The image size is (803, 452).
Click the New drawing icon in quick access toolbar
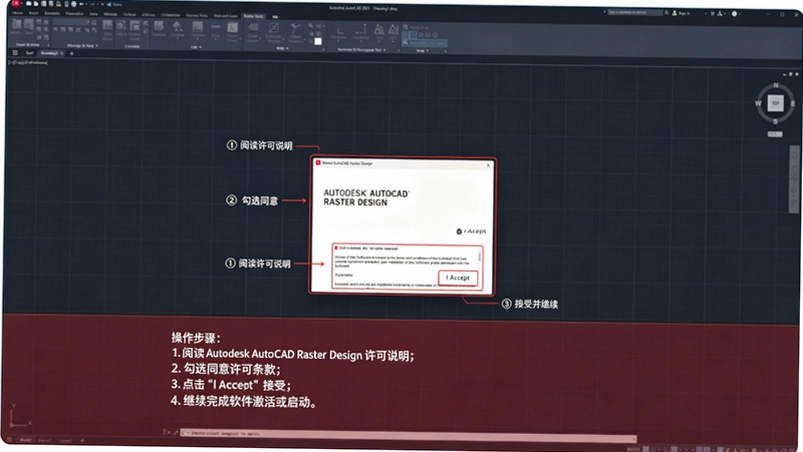(x=29, y=4)
